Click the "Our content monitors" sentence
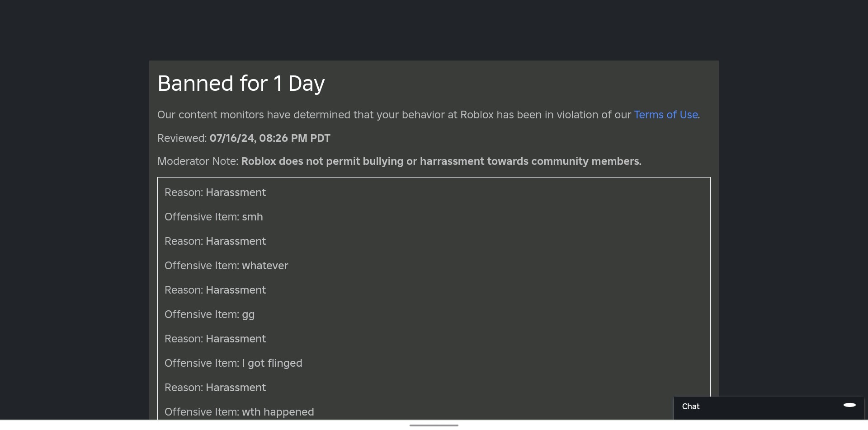 [x=393, y=115]
